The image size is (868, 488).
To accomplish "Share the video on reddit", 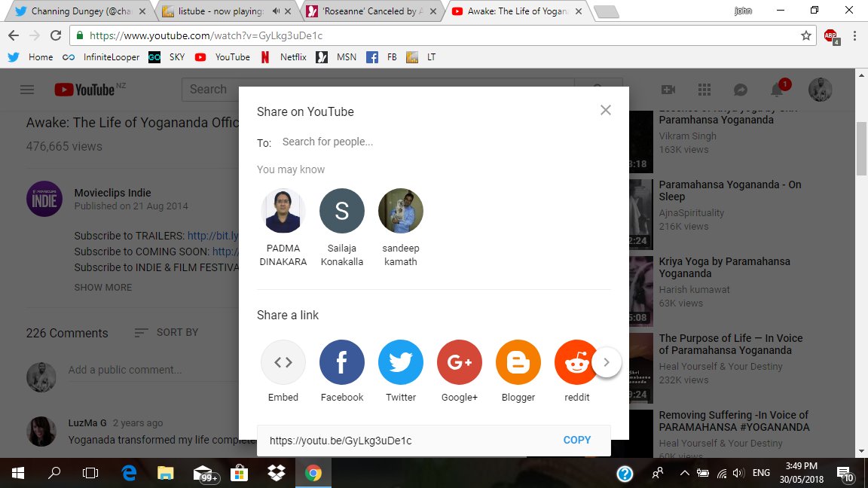I will (575, 362).
